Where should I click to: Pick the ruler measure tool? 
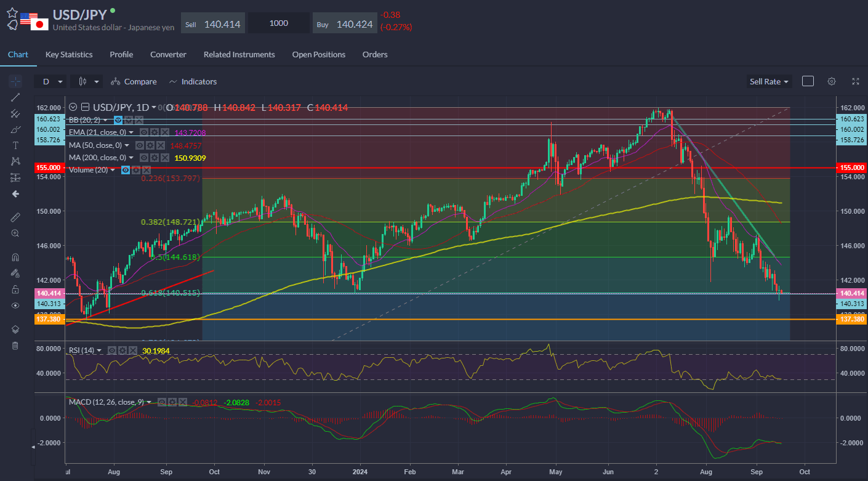15,217
